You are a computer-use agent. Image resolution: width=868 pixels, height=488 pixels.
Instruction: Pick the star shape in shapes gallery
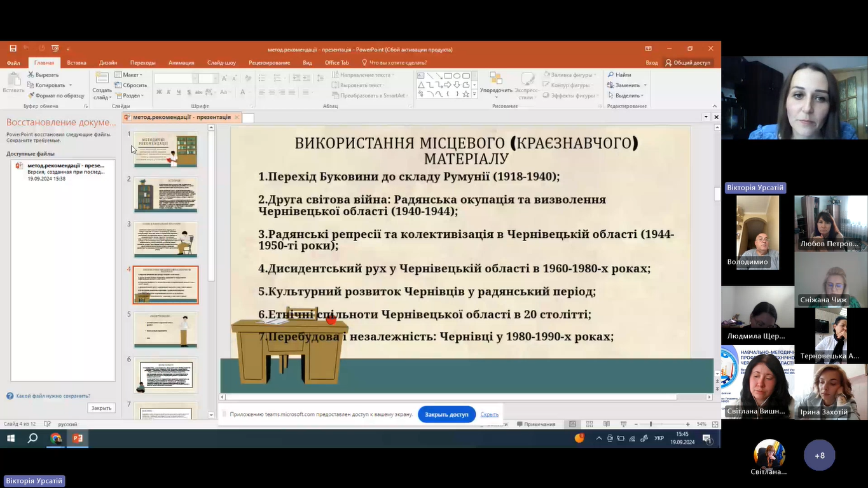[466, 94]
